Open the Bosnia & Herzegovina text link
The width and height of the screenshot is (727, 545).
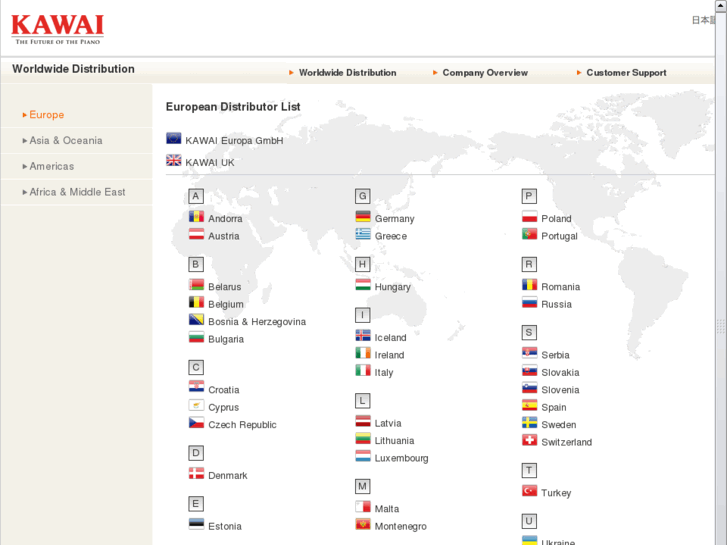click(257, 321)
